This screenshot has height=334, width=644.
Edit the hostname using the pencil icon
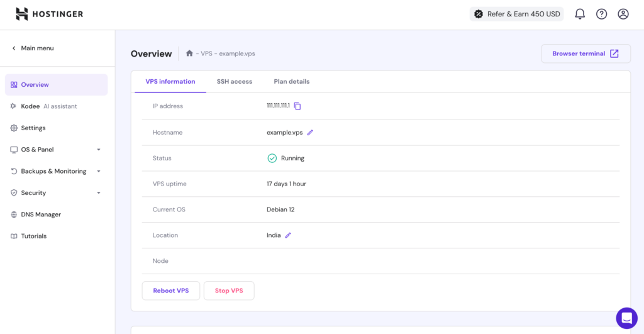[310, 133]
